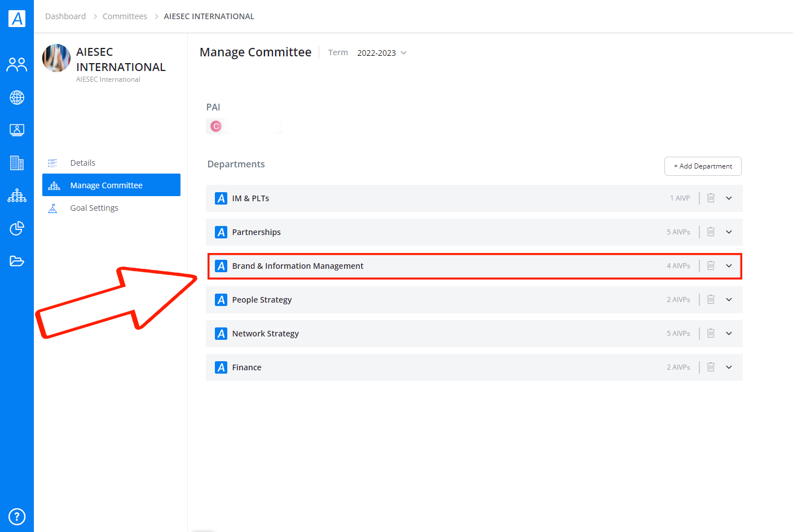
Task: Click the Finance department logo icon
Action: click(221, 367)
